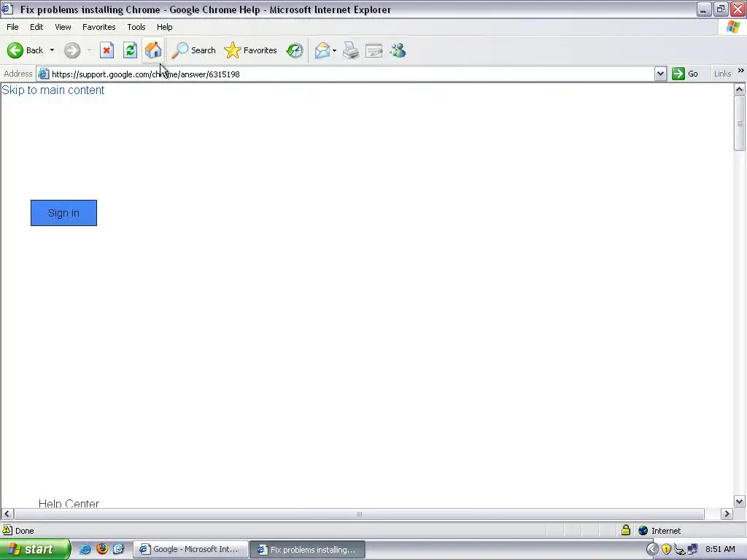Screen dimensions: 747x560
Task: Switch to Google - Microsoft Internet Explorer taskbar window
Action: coord(190,549)
